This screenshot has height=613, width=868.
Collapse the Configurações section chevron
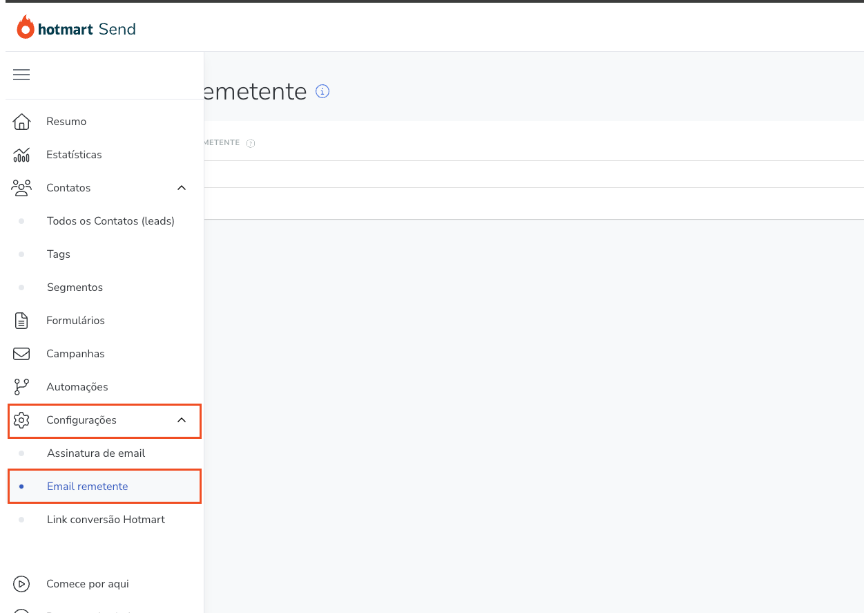click(182, 420)
